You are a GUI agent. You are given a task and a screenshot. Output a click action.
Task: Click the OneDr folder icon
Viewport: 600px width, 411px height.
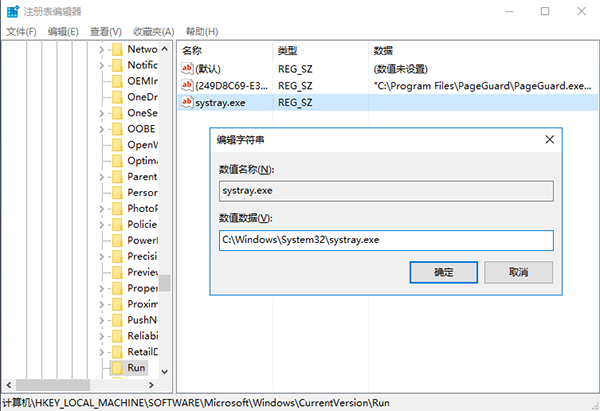117,97
